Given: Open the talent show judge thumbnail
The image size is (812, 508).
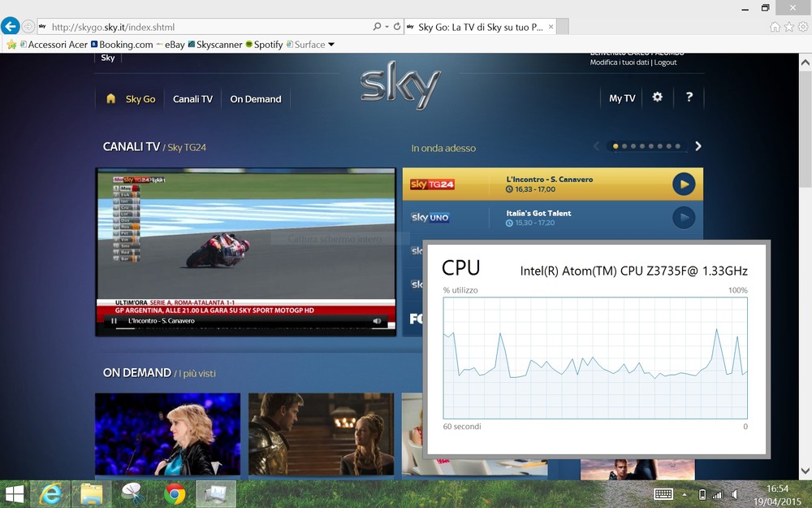Looking at the screenshot, I should 167,434.
